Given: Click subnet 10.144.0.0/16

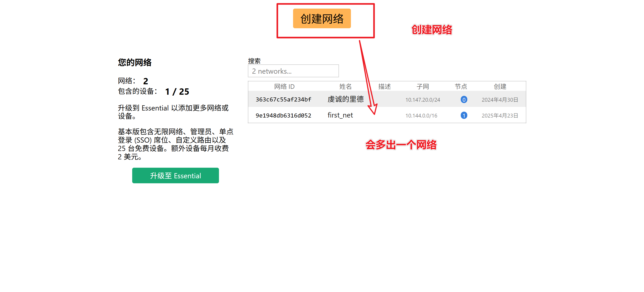Looking at the screenshot, I should point(421,115).
